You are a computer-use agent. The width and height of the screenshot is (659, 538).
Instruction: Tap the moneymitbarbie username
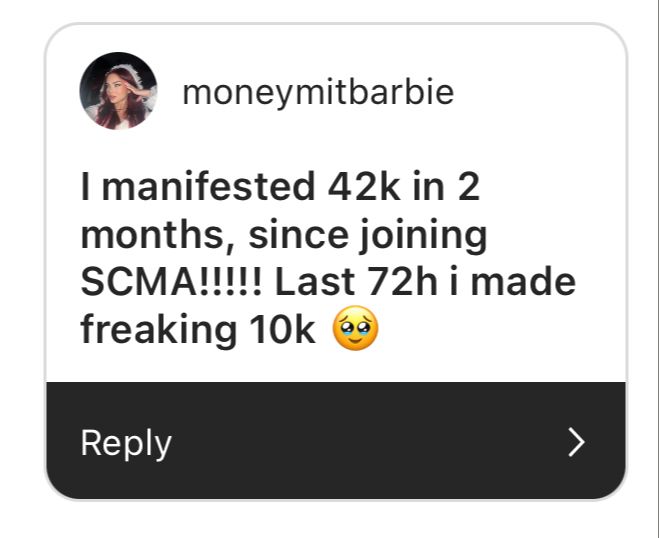tap(318, 93)
